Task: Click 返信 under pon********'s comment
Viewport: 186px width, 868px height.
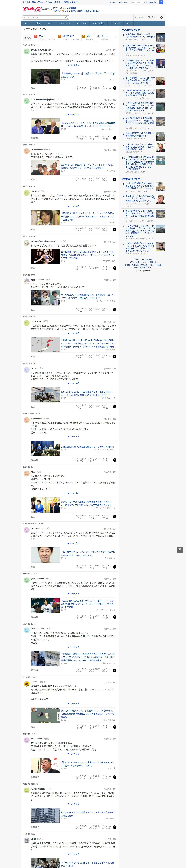Action: (x=33, y=180)
